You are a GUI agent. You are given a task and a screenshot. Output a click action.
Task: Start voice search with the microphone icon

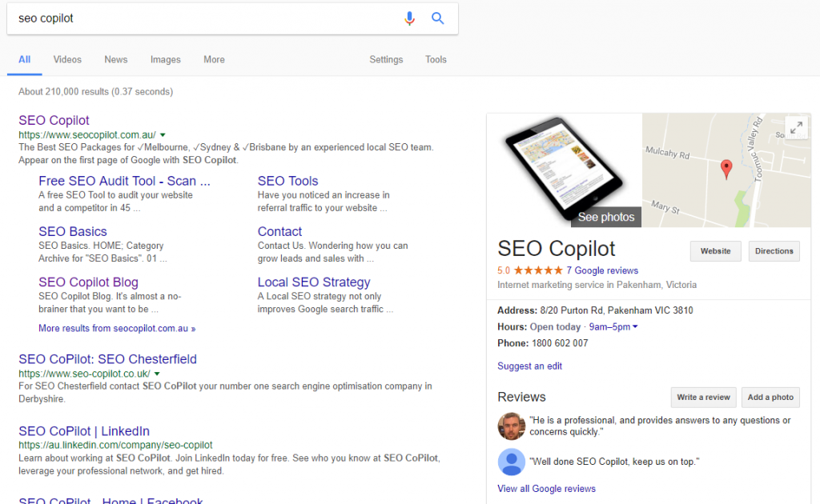409,18
